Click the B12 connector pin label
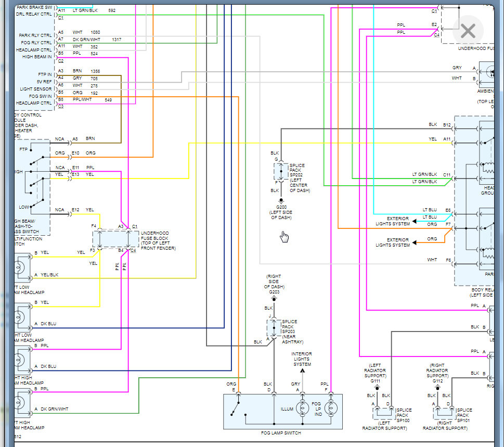504x447 pixels. click(x=447, y=125)
